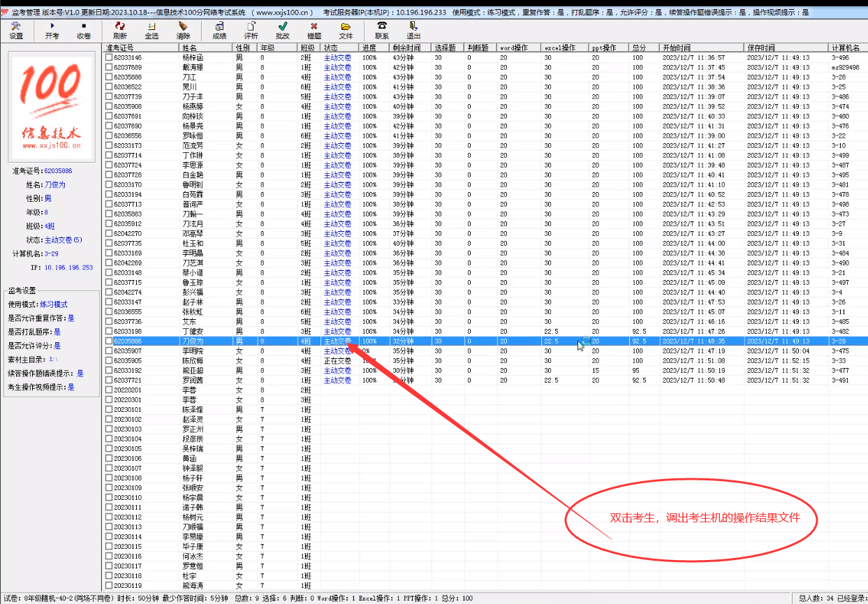Screen dimensions: 868x604
Task: View wrong answers via 错题
Action: point(314,30)
